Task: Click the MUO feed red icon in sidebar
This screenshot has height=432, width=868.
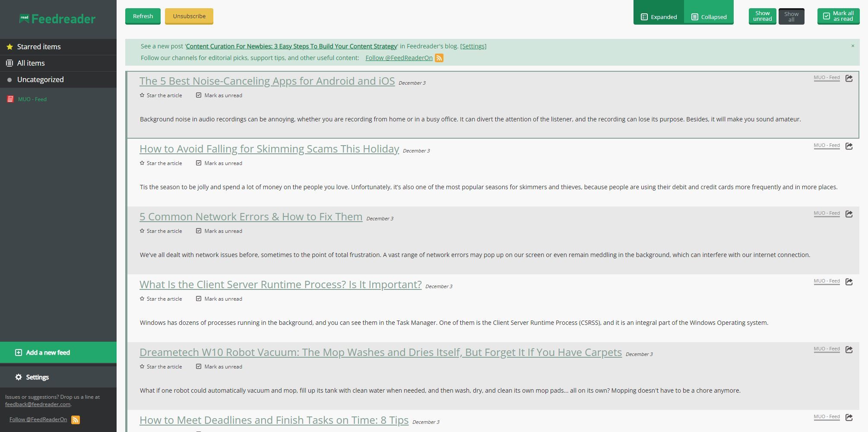Action: point(10,99)
